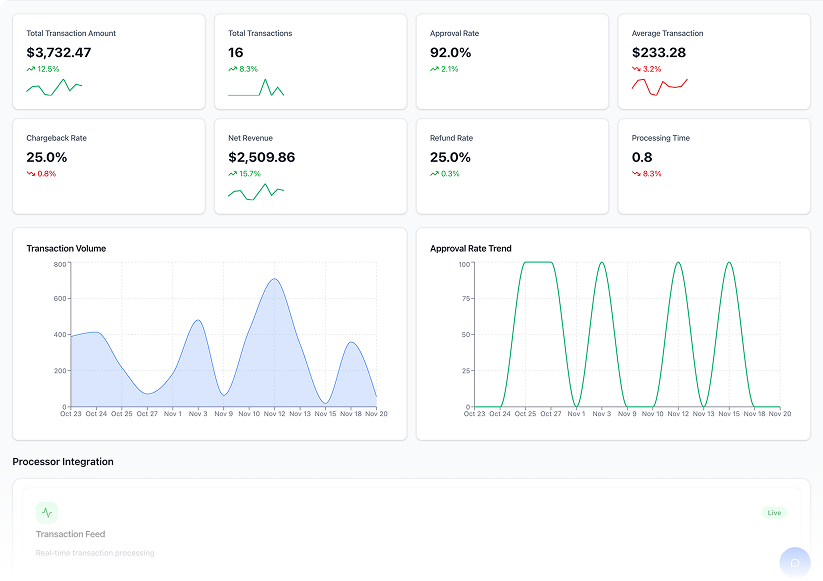Click the Approval Rate Trend chart heading
Viewport: 823px width, 581px height.
point(470,248)
